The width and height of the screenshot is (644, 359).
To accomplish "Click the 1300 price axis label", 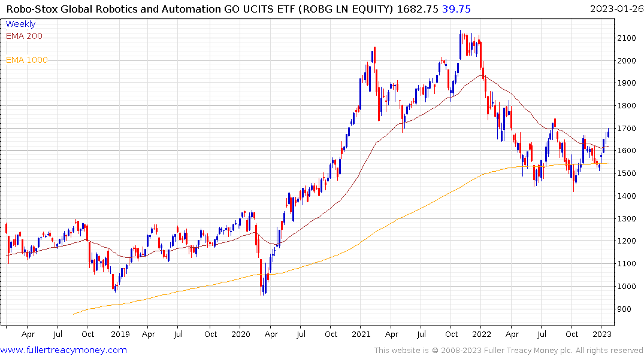I will [x=627, y=218].
